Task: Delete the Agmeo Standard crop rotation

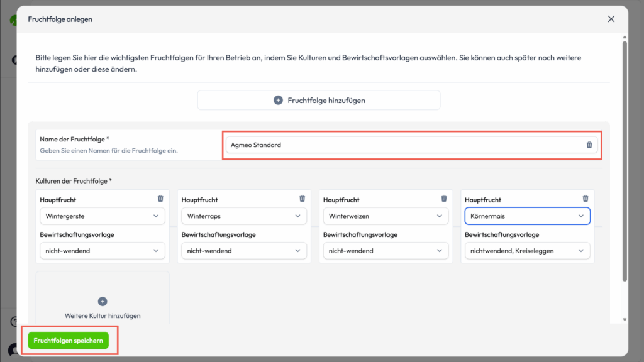Action: click(589, 145)
